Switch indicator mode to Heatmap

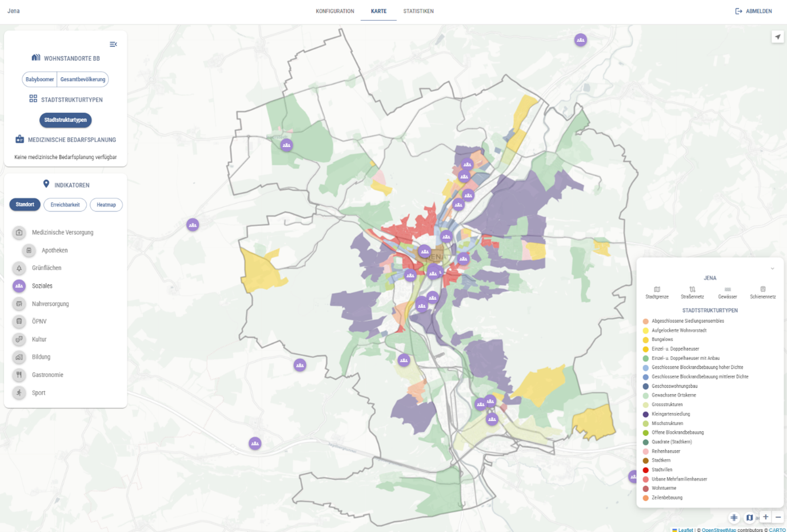tap(106, 205)
